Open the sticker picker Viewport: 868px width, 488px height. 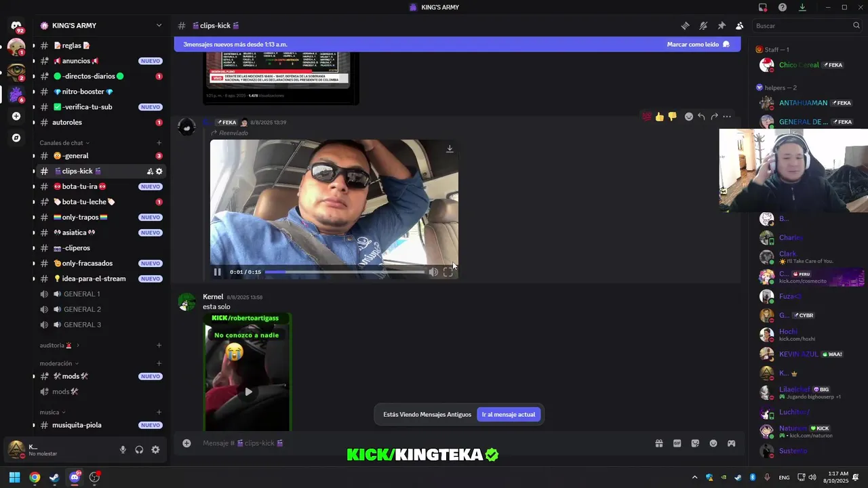click(695, 443)
